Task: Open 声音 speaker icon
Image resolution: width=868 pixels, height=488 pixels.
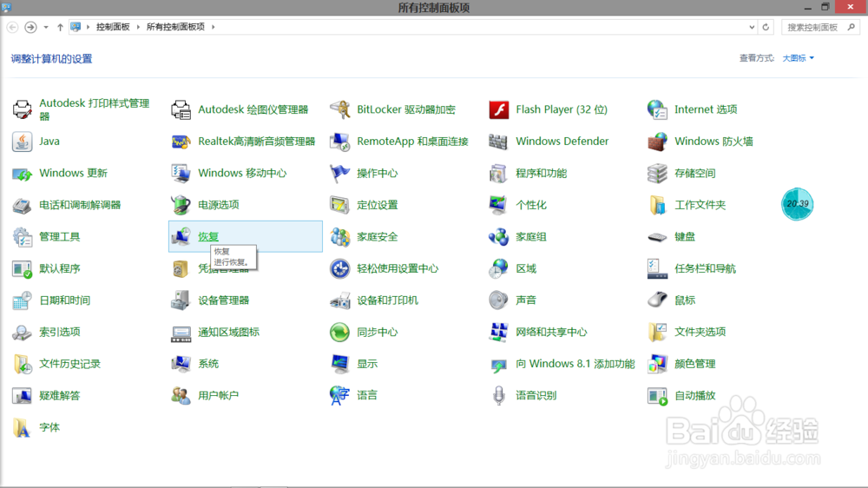Action: pos(499,300)
